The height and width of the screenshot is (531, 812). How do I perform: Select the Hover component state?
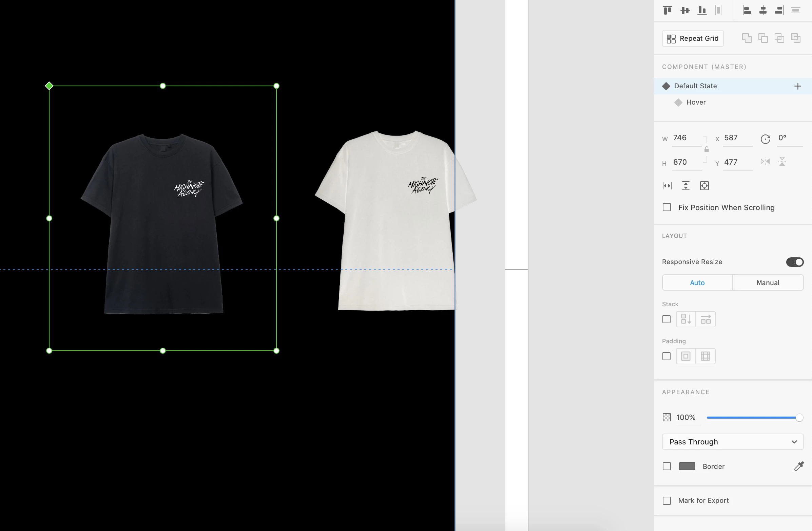click(696, 103)
